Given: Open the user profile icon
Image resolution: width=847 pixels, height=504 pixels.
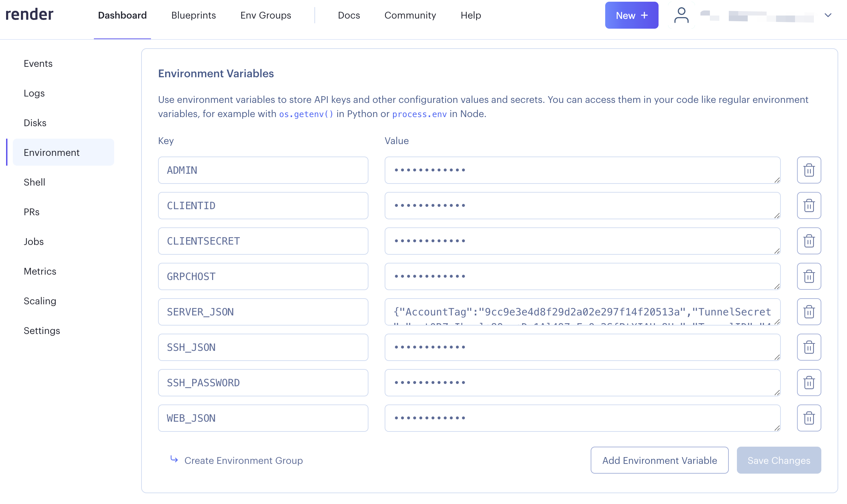Looking at the screenshot, I should coord(681,15).
